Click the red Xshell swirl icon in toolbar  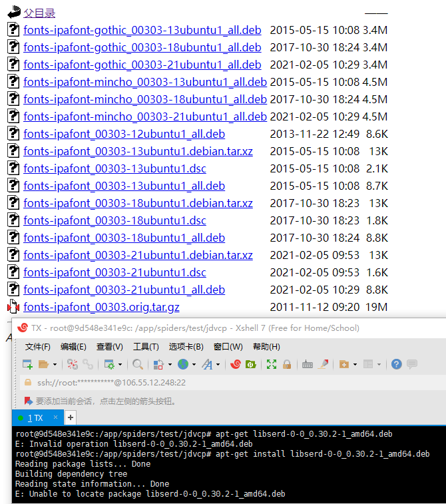pos(236,364)
